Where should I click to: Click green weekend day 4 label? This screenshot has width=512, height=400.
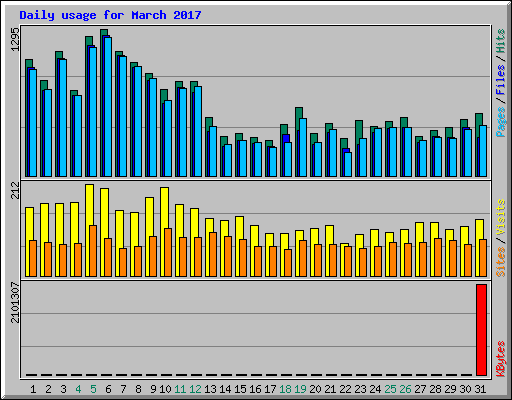[78, 389]
